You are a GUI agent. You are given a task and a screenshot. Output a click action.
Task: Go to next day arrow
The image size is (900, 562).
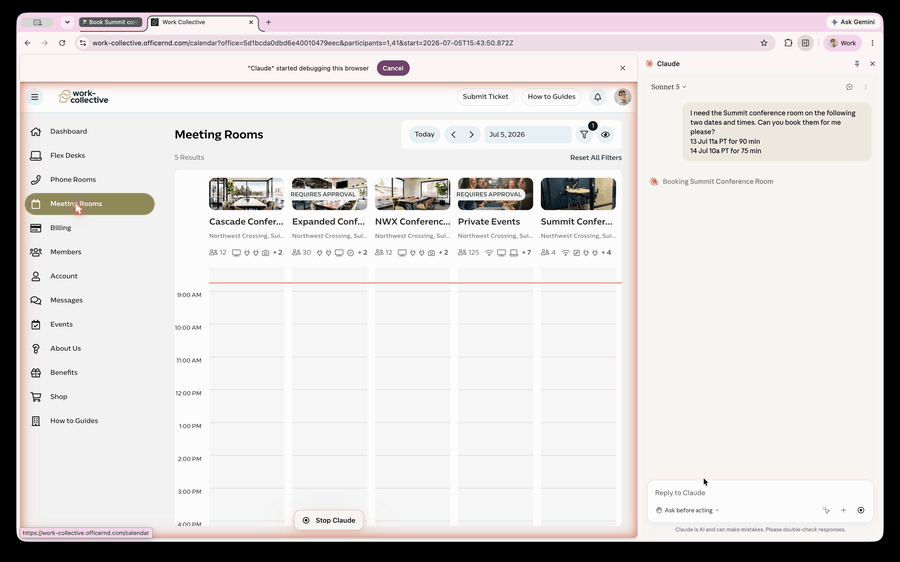[471, 134]
